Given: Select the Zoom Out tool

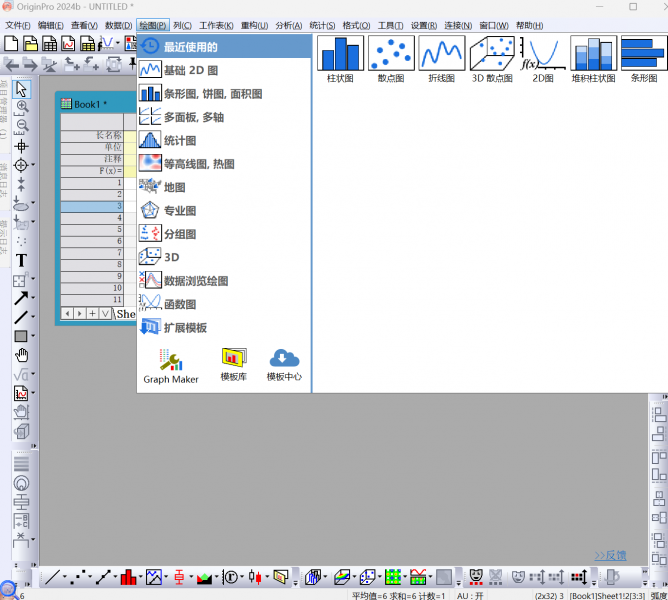Looking at the screenshot, I should pos(21,127).
